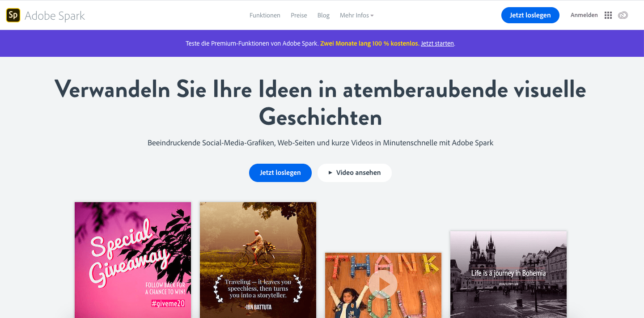The width and height of the screenshot is (644, 318).
Task: Open the Life is a journey in Bohemia thumbnail
Action: click(x=508, y=274)
